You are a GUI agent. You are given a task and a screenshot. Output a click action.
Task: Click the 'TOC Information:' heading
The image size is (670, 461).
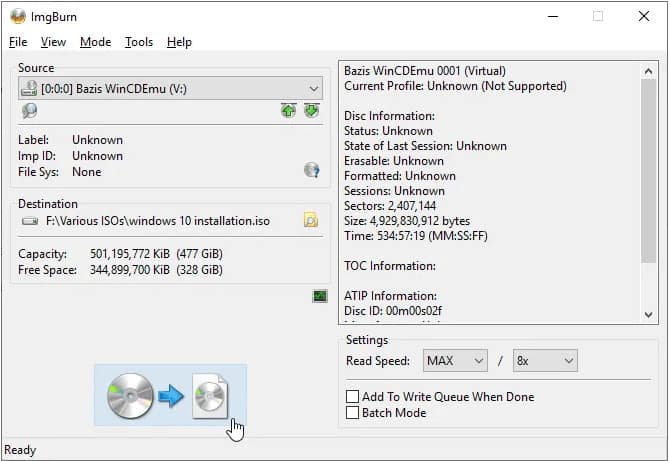coord(390,266)
